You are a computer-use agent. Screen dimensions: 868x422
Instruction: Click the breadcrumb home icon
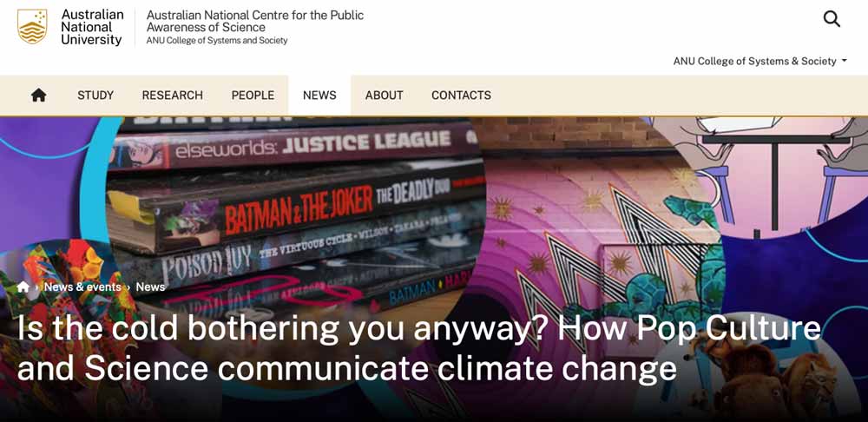pos(23,287)
